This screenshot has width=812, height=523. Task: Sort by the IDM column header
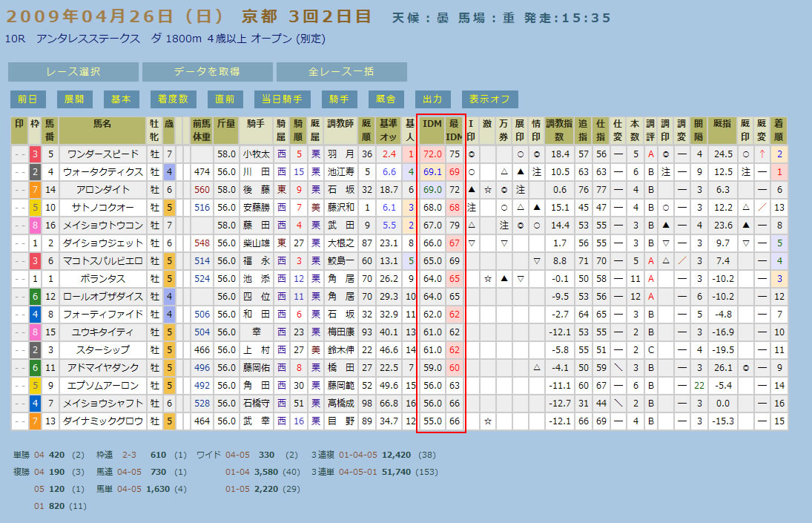[x=432, y=130]
